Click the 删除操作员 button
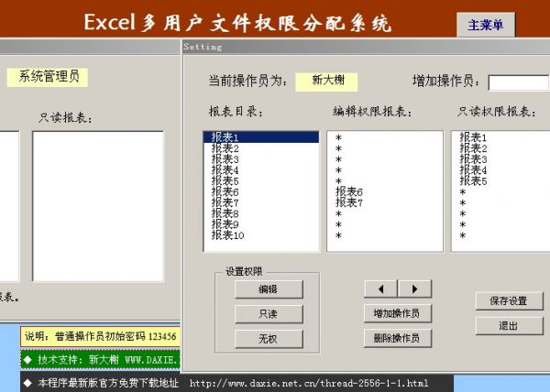This screenshot has height=392, width=550. click(x=397, y=338)
